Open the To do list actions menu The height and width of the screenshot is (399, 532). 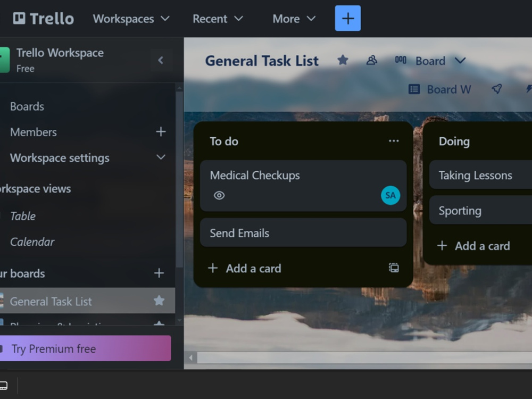pyautogui.click(x=394, y=141)
